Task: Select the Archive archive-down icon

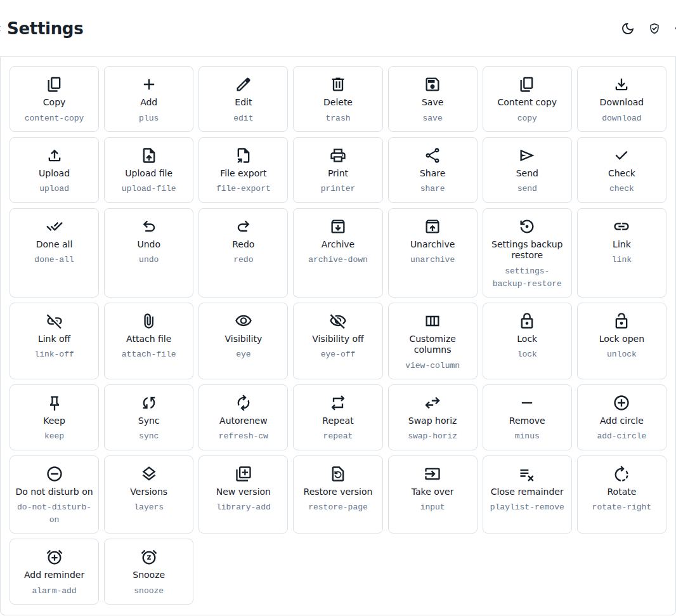Action: (337, 226)
